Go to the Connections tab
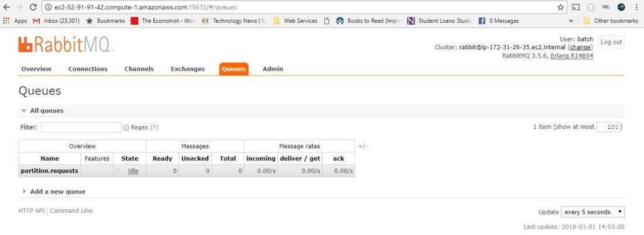 tap(88, 69)
